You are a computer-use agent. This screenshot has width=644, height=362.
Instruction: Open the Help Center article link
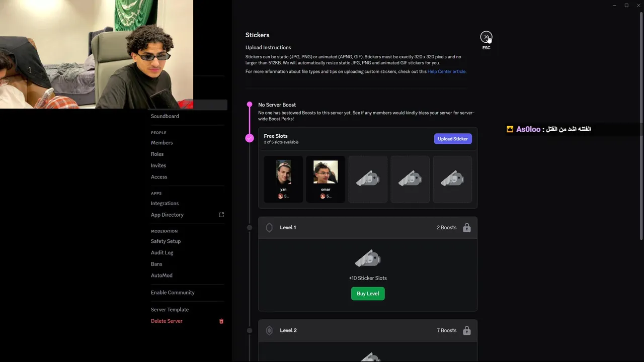446,71
